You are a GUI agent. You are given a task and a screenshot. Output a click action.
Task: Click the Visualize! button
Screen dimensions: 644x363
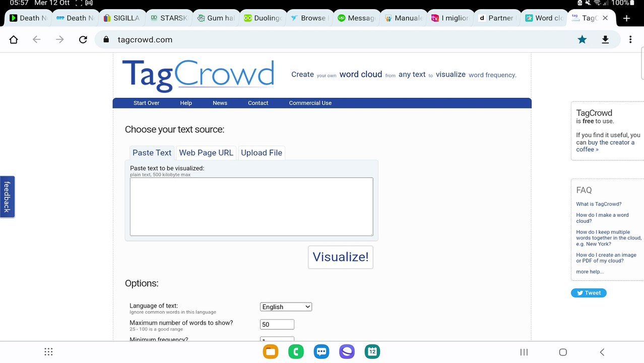[341, 257]
